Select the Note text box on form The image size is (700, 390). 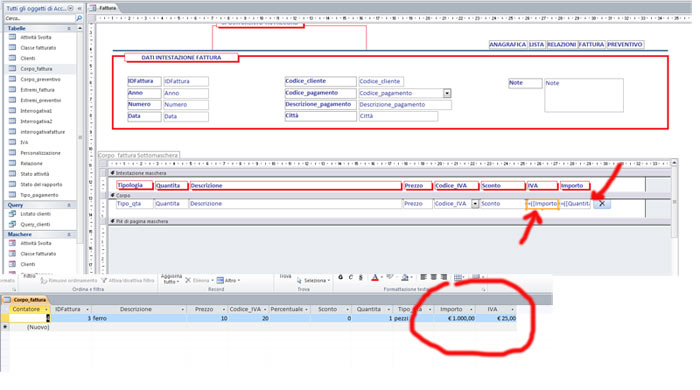(x=583, y=95)
